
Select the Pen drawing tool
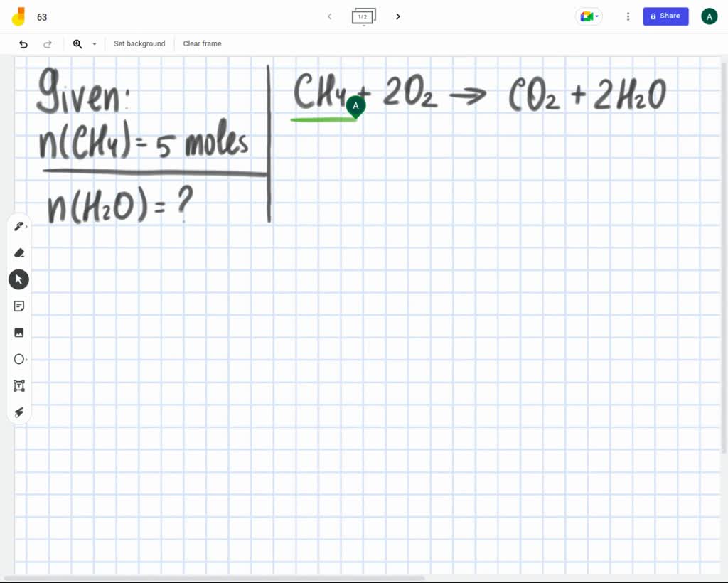[x=18, y=226]
